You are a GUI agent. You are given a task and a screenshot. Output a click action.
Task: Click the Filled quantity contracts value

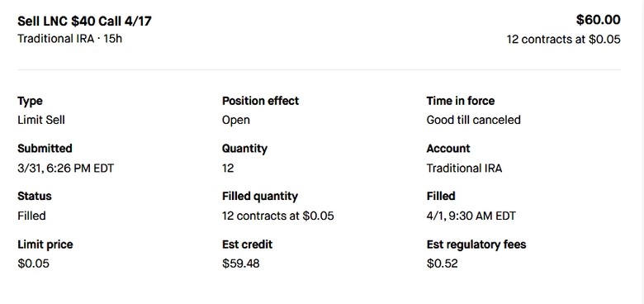278,216
